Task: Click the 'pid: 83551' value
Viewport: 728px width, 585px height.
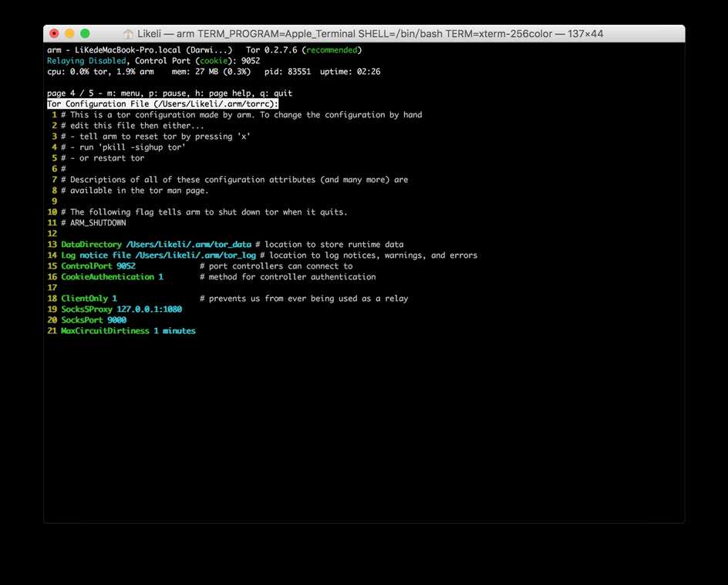Action: tap(288, 72)
